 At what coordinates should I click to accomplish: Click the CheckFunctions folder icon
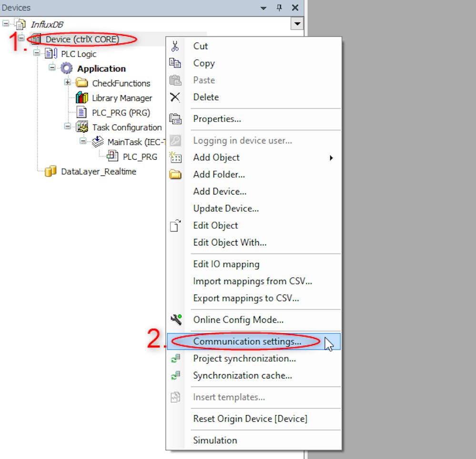(81, 82)
